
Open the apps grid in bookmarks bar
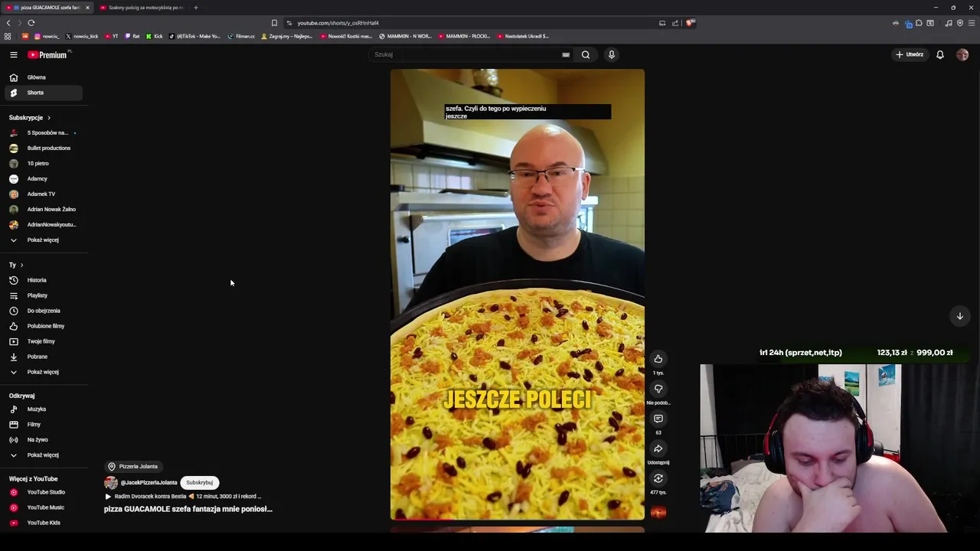pyautogui.click(x=8, y=36)
